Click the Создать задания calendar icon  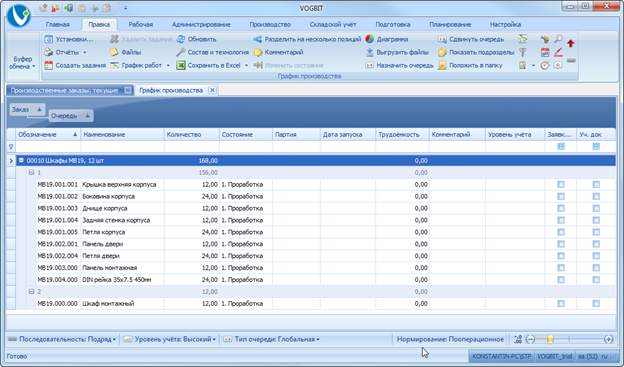49,65
